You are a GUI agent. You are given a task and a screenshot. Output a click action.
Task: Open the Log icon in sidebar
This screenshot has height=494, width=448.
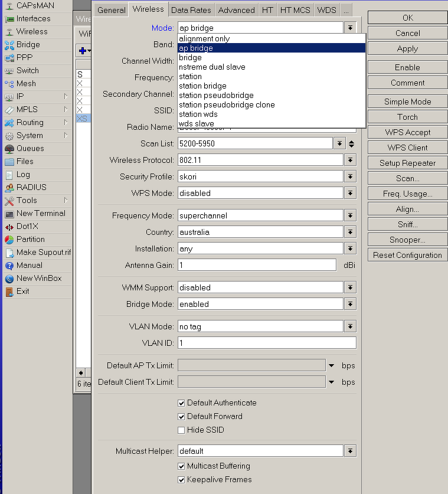click(x=9, y=175)
